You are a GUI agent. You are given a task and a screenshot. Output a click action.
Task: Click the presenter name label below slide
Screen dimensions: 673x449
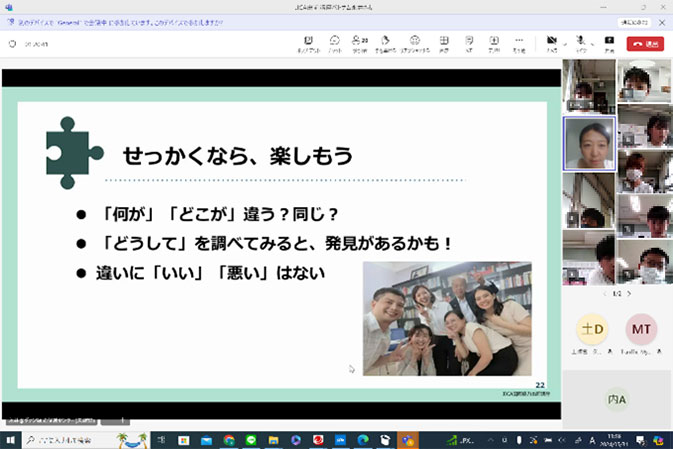pyautogui.click(x=51, y=421)
